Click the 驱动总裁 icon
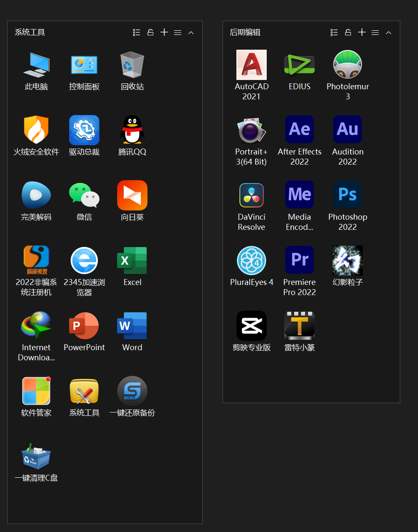 pyautogui.click(x=84, y=130)
